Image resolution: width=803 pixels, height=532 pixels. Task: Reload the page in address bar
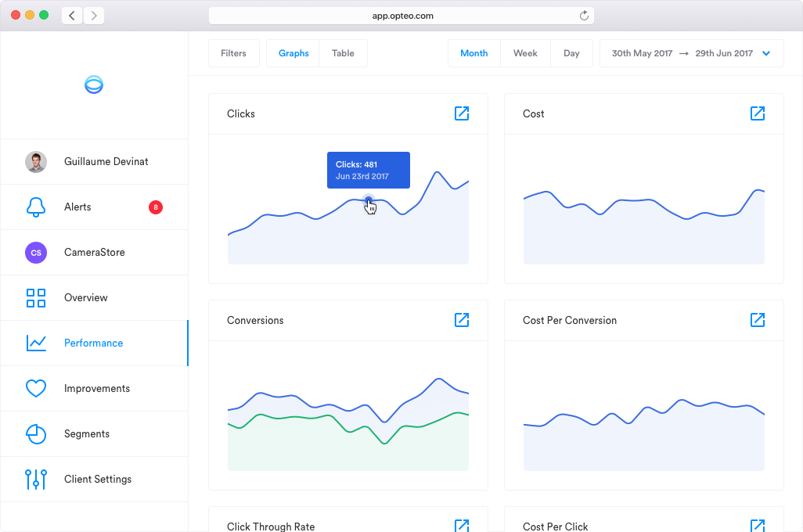pos(584,16)
